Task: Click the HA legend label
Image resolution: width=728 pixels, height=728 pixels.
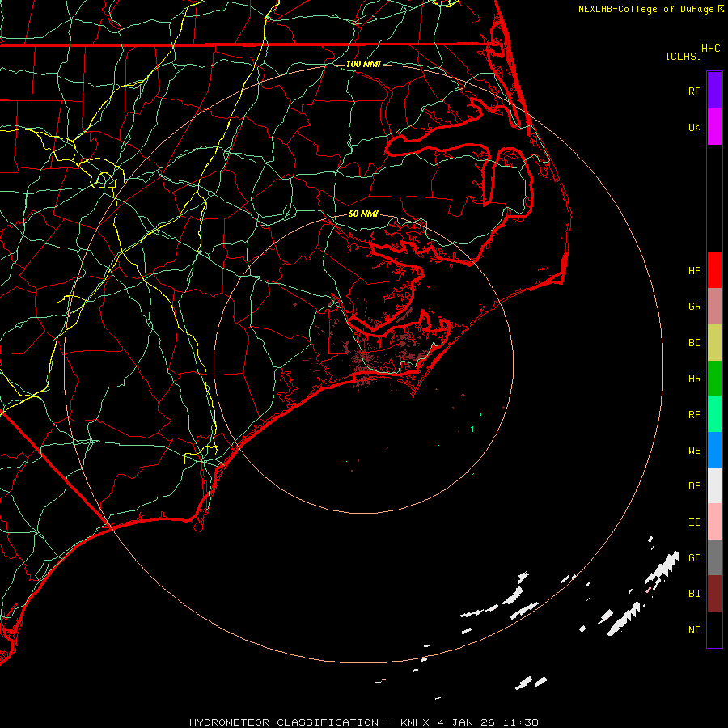Action: (694, 271)
